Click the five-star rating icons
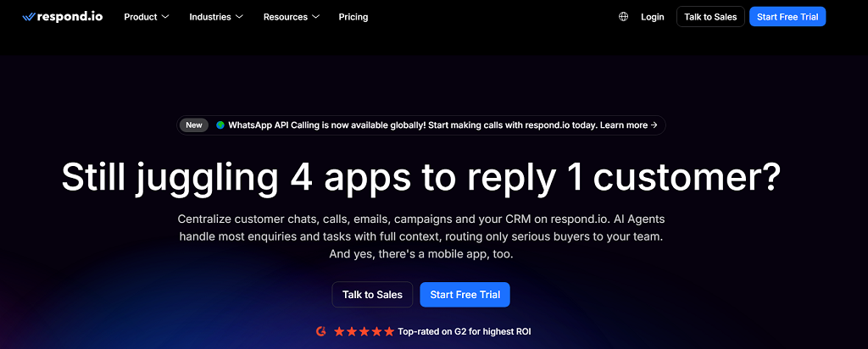The image size is (868, 349). tap(364, 331)
